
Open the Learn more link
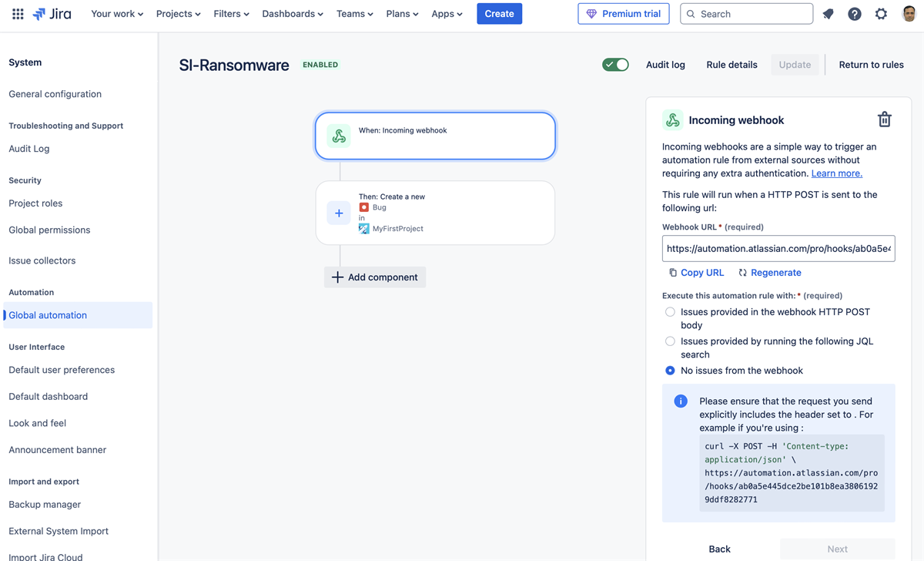point(837,173)
